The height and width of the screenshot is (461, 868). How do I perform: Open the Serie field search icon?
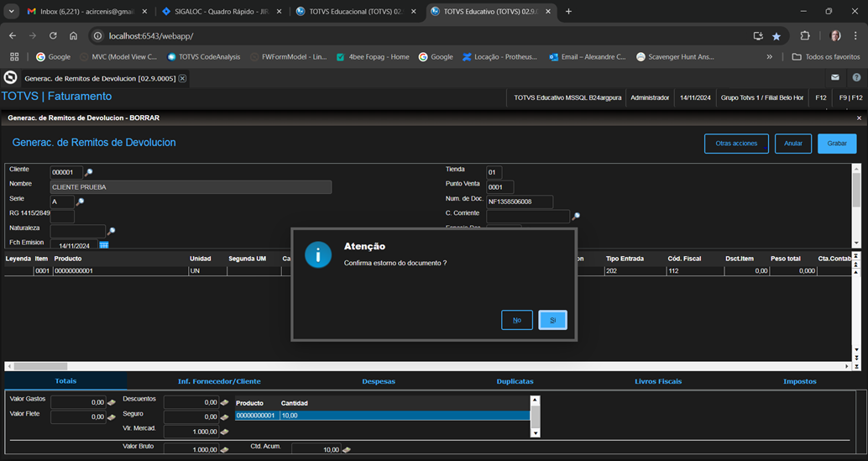81,202
